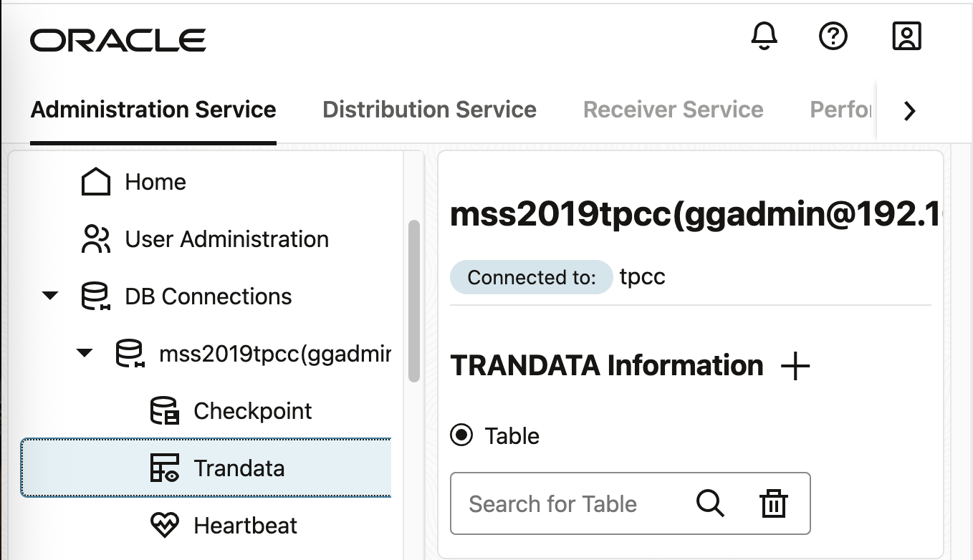The width and height of the screenshot is (973, 560).
Task: Click the search magnifier in the table search box
Action: (x=710, y=503)
